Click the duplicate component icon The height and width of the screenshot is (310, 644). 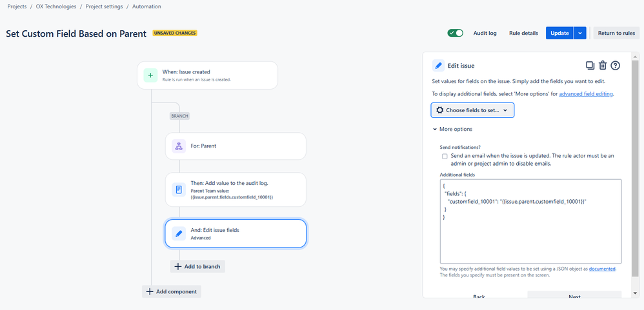click(x=590, y=65)
